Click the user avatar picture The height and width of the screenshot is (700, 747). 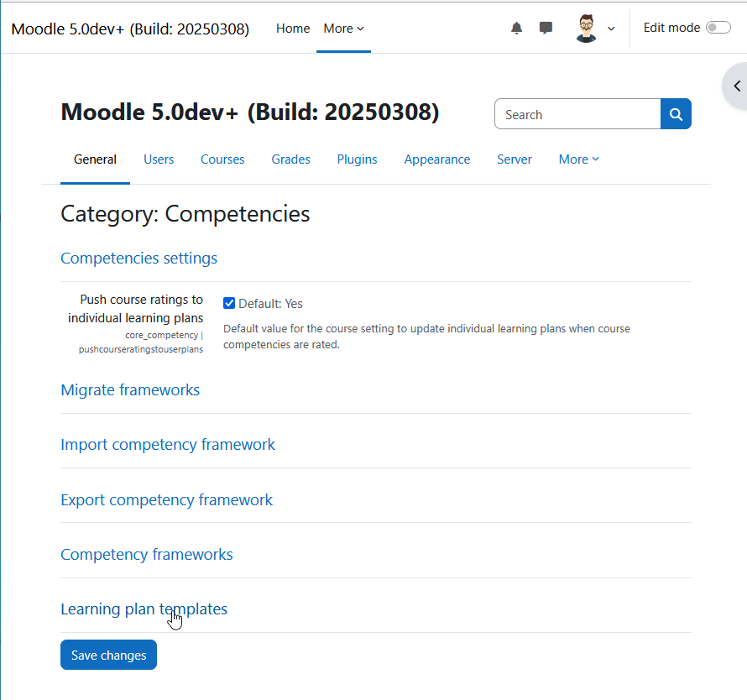pos(587,28)
